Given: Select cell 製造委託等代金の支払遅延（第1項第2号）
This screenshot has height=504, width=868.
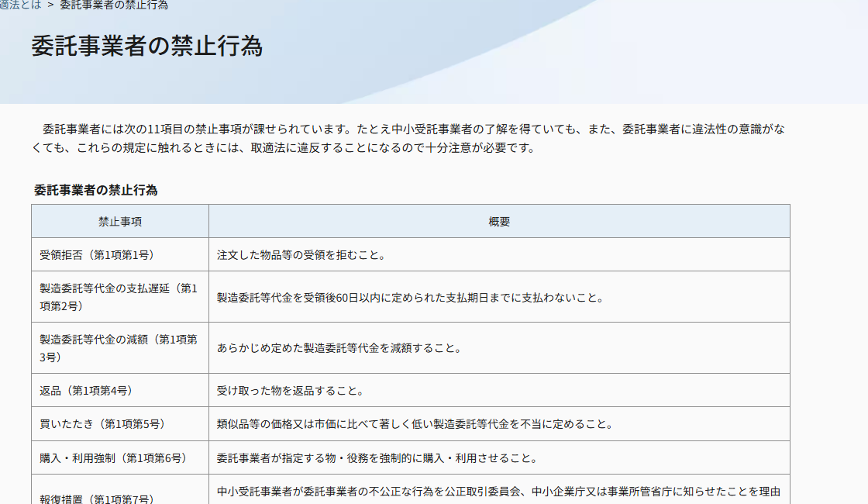Looking at the screenshot, I should click(120, 297).
